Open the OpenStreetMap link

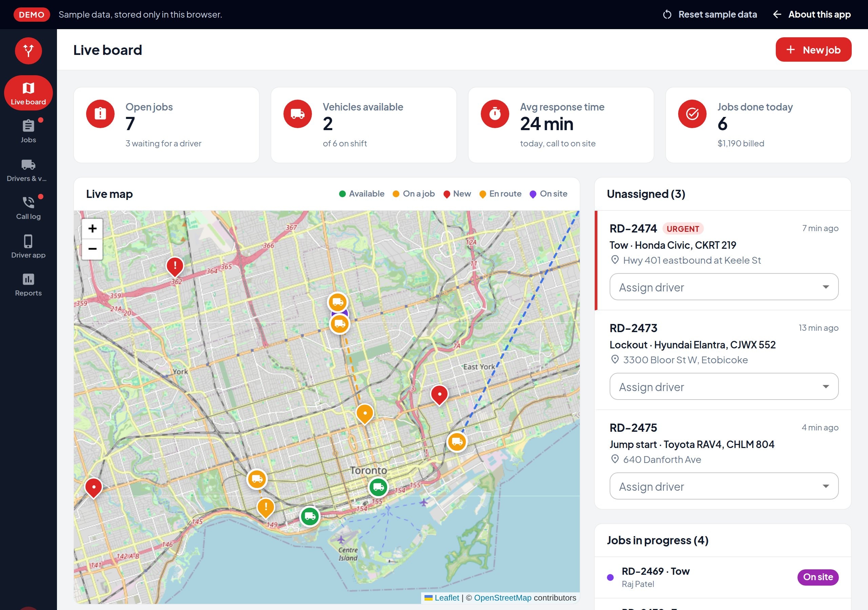(x=502, y=597)
